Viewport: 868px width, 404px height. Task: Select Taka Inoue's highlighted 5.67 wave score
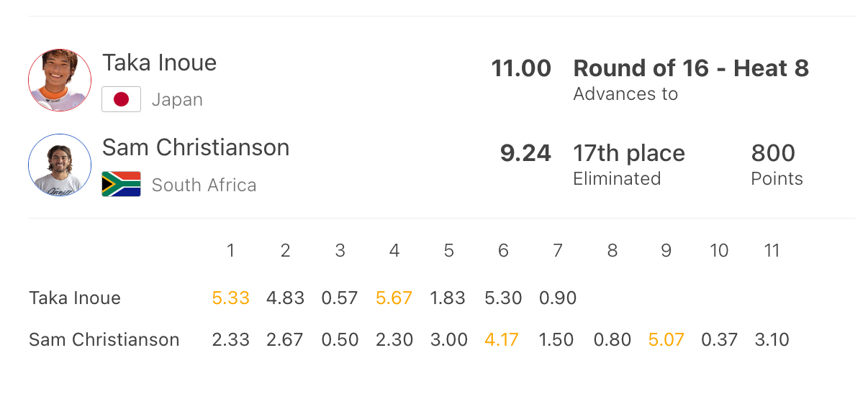tap(394, 298)
